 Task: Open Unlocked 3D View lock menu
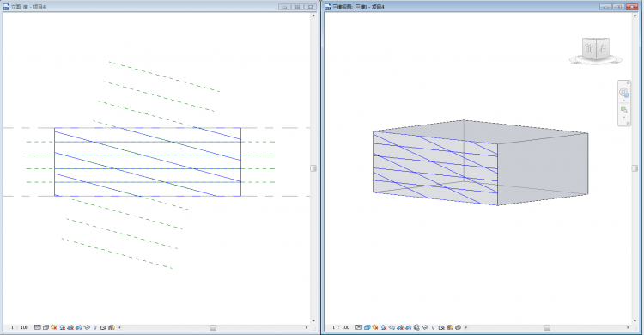pyautogui.click(x=416, y=327)
